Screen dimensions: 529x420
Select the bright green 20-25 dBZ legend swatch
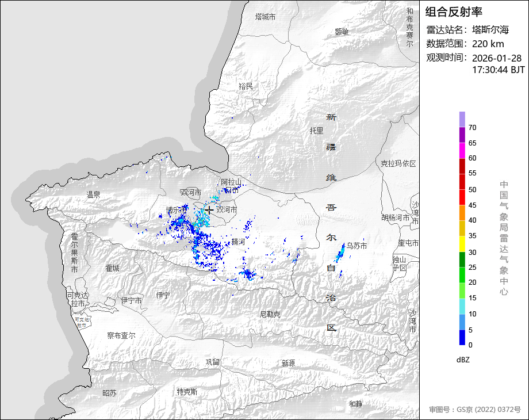(462, 275)
